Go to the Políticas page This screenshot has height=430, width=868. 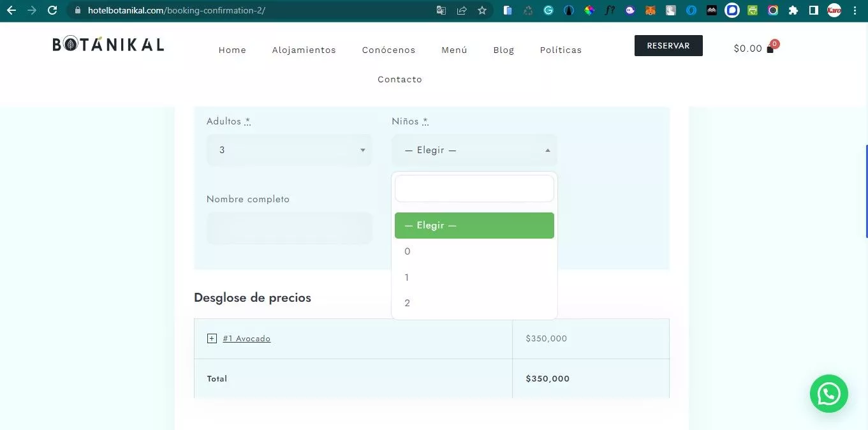click(x=561, y=50)
